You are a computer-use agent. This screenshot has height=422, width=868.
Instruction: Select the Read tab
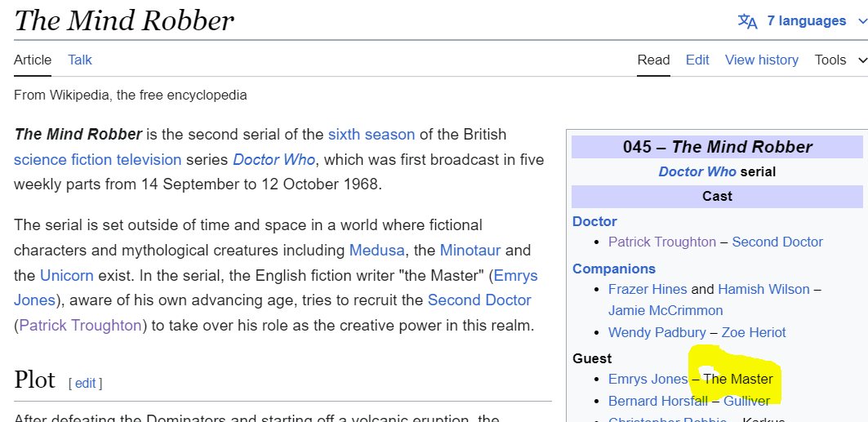coord(654,60)
